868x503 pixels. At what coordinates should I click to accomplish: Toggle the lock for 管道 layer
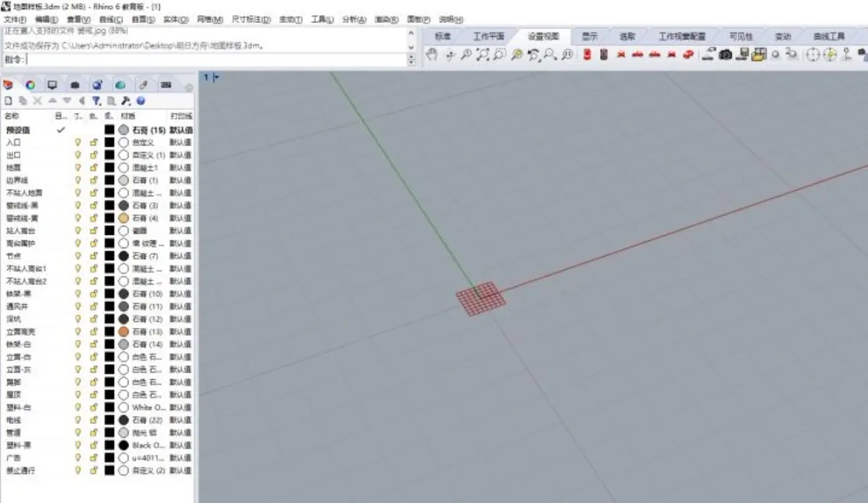pos(93,433)
